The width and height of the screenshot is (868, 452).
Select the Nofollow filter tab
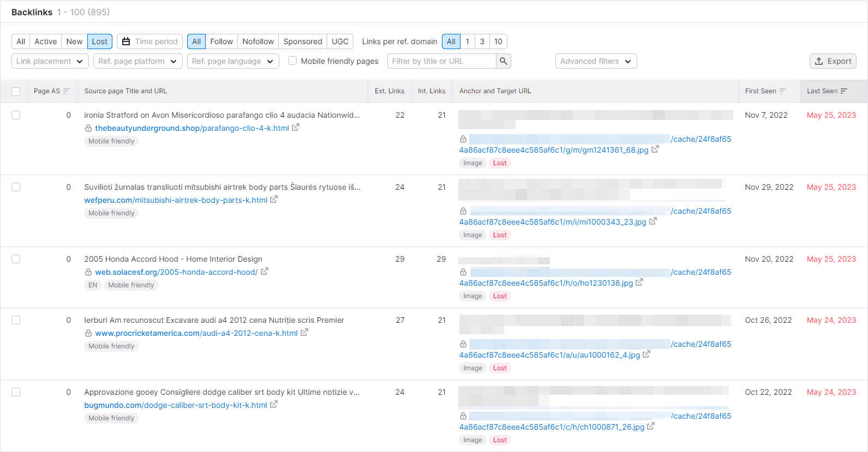[x=258, y=41]
